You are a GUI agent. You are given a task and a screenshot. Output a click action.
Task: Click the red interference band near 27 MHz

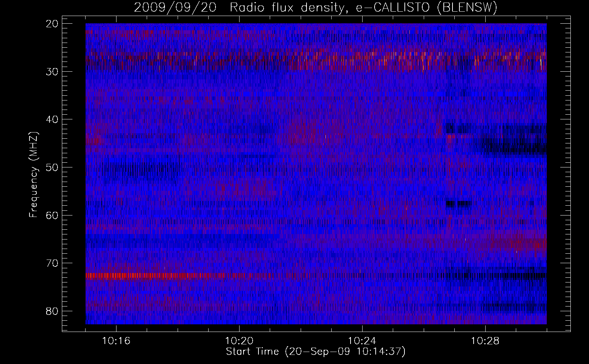(x=316, y=60)
